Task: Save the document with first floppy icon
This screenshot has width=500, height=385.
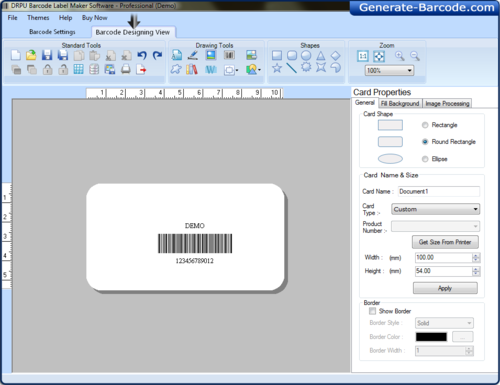Action: click(47, 55)
